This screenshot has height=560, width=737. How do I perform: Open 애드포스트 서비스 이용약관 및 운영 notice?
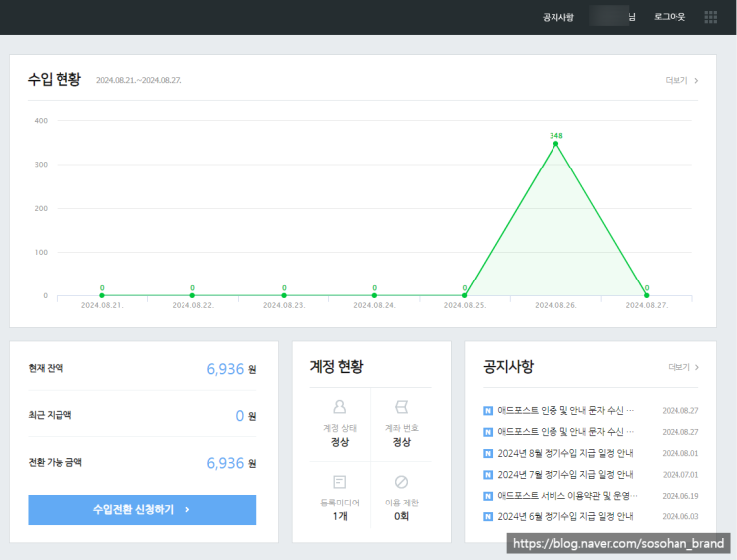567,496
